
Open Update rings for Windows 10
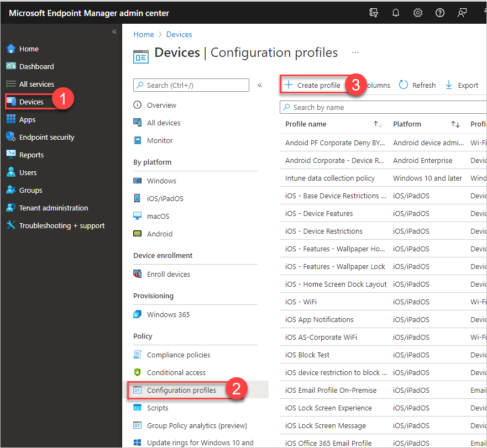pyautogui.click(x=193, y=442)
